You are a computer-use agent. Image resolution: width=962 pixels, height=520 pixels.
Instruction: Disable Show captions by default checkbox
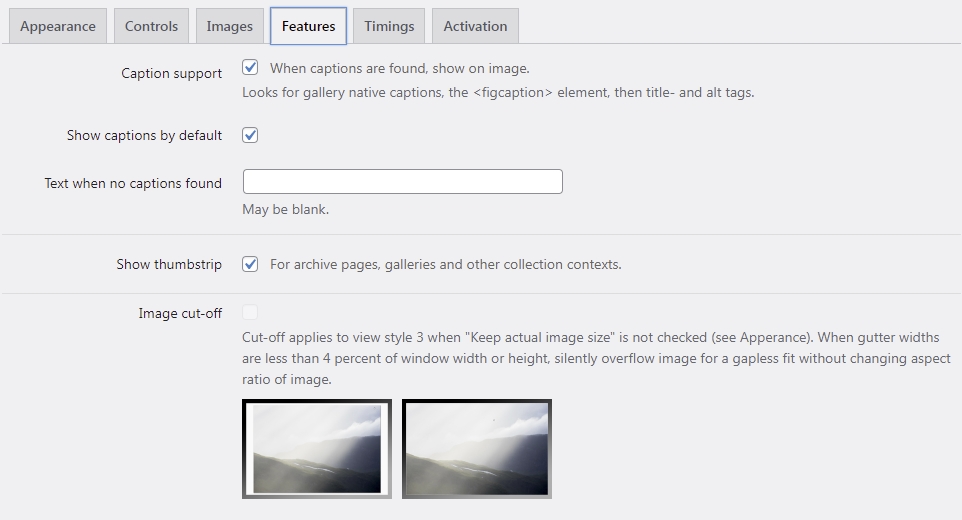(250, 135)
